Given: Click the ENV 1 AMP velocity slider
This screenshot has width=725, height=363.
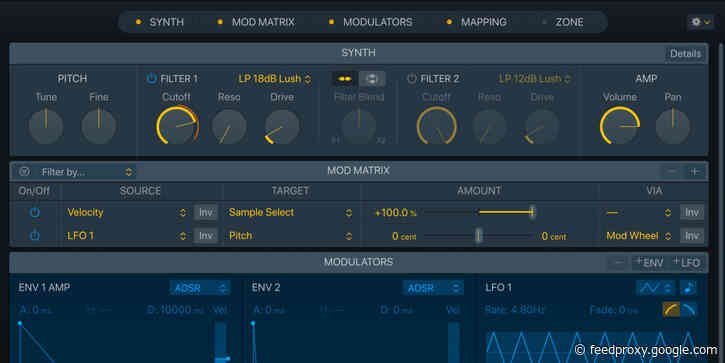Looking at the screenshot, I should pyautogui.click(x=221, y=342).
